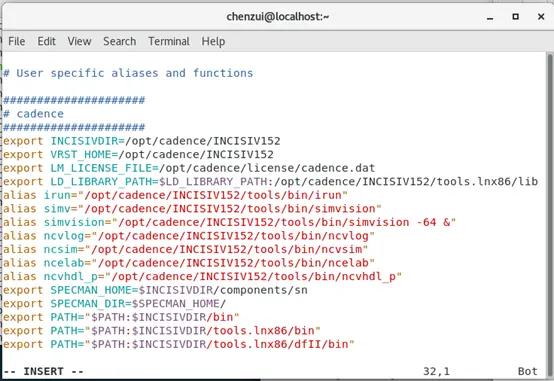Click the alias ncsim line
This screenshot has height=381, width=554.
pyautogui.click(x=185, y=249)
